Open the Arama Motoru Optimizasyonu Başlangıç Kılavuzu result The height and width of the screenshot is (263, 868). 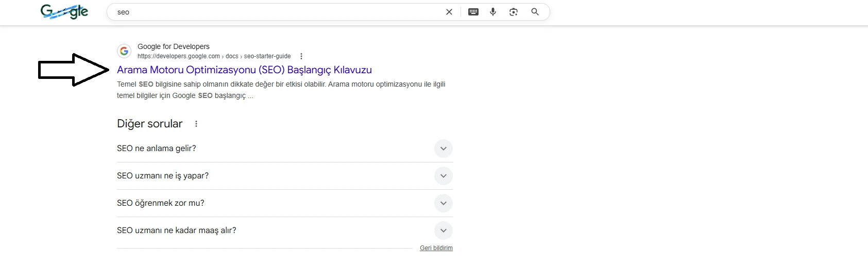(x=244, y=70)
